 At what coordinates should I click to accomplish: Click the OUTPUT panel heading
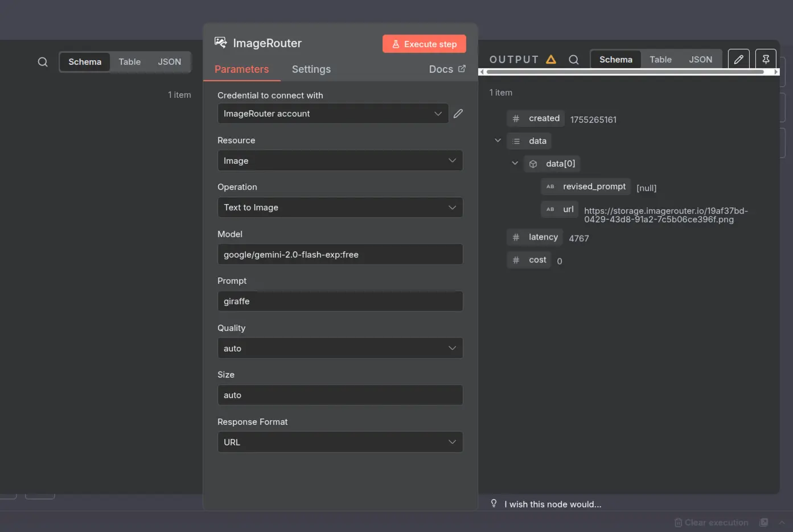click(x=514, y=60)
